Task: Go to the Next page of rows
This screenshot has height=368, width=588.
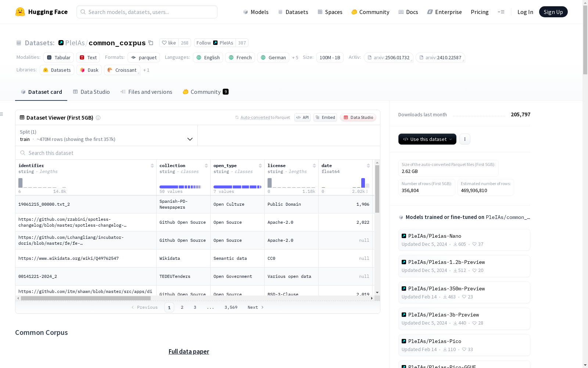Action: pyautogui.click(x=256, y=307)
